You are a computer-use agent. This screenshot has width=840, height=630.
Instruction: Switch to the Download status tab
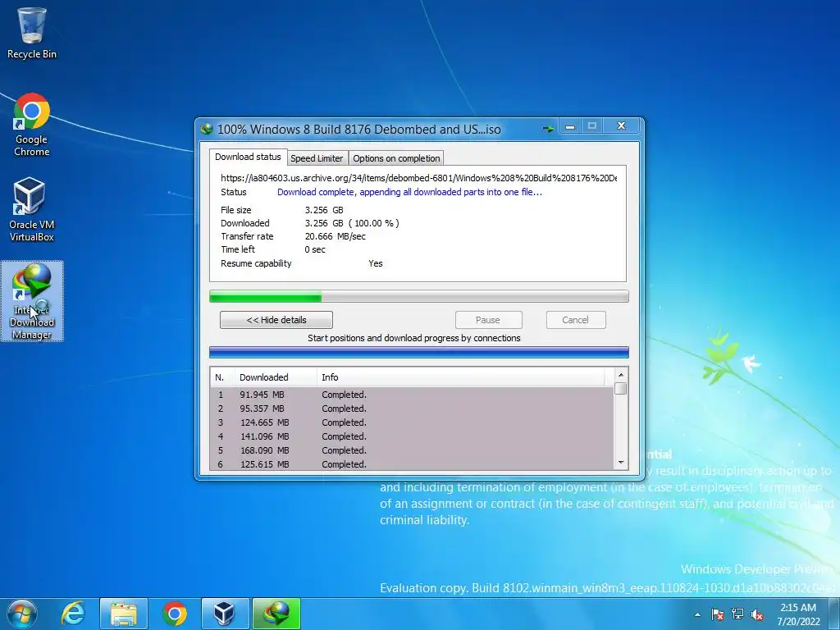(x=248, y=157)
